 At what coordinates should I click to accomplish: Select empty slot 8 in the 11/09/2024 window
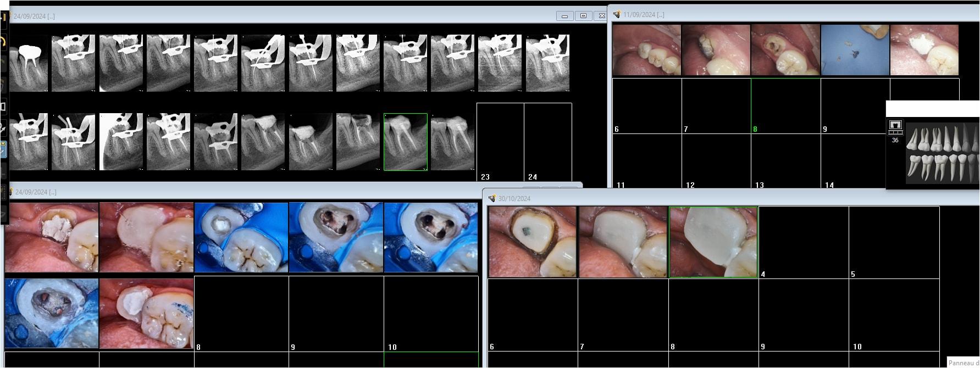pos(785,105)
